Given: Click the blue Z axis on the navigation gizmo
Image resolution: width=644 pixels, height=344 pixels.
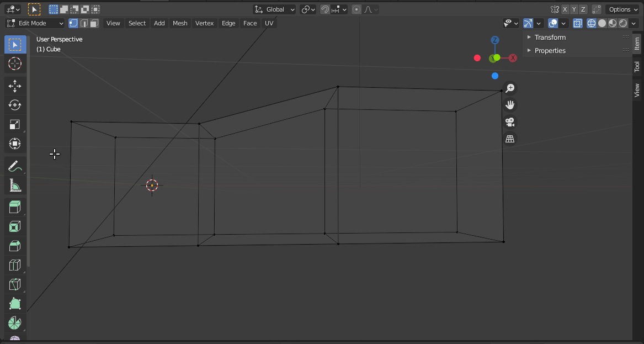Looking at the screenshot, I should [x=495, y=40].
